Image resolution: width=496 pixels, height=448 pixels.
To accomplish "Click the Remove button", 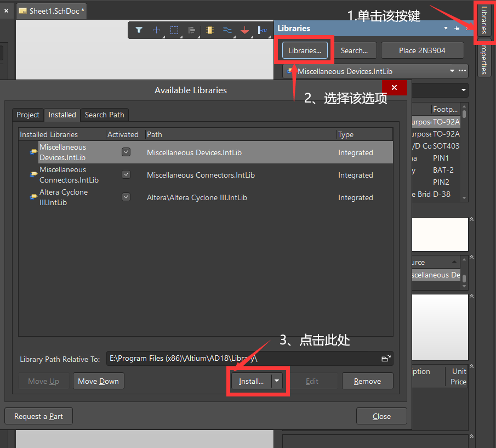I will click(x=368, y=381).
